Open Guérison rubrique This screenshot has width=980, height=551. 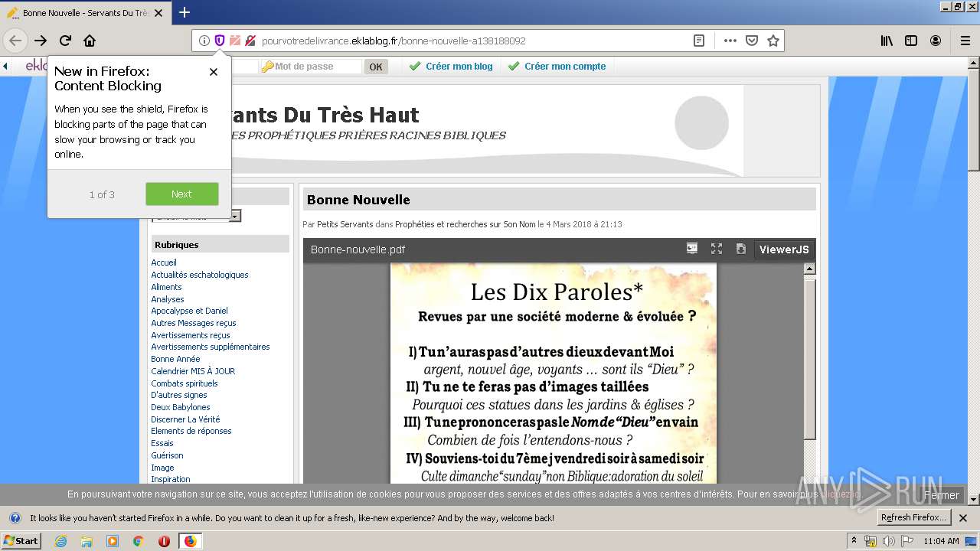pyautogui.click(x=167, y=455)
